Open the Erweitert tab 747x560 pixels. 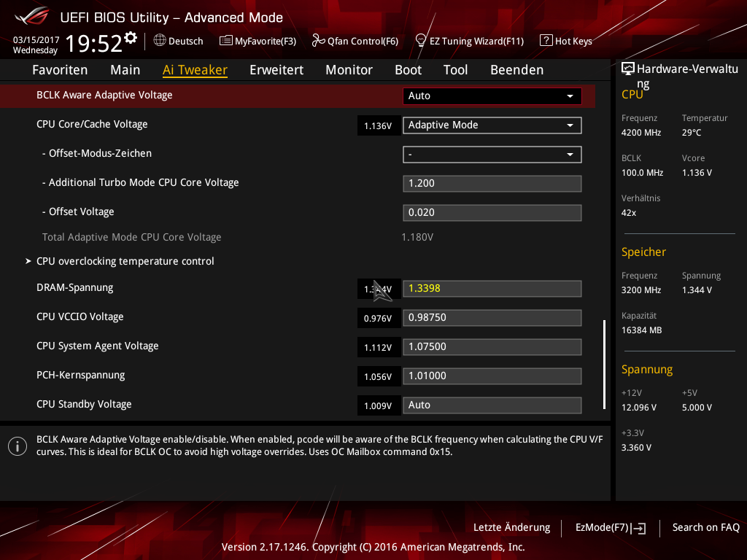click(276, 70)
